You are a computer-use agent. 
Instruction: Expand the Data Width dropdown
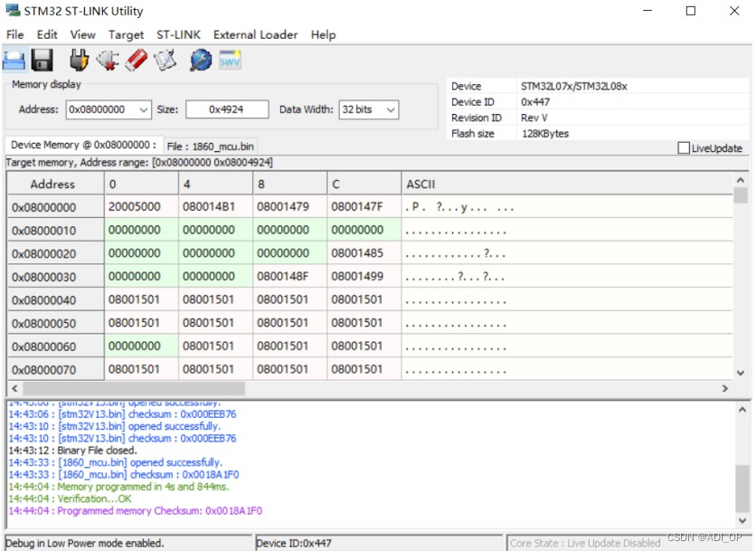391,110
